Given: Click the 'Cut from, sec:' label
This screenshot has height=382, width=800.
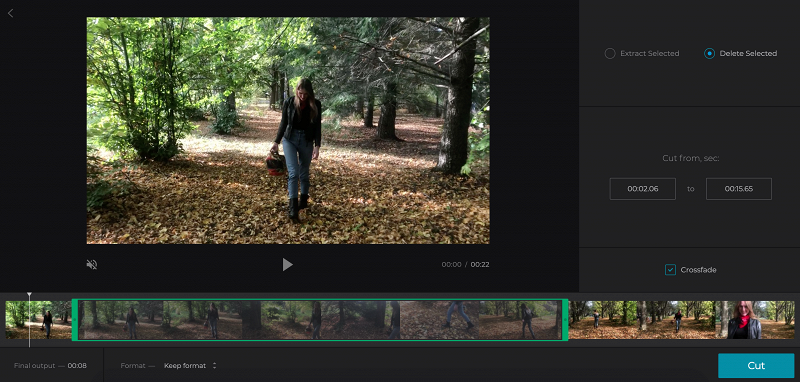Looking at the screenshot, I should point(691,158).
